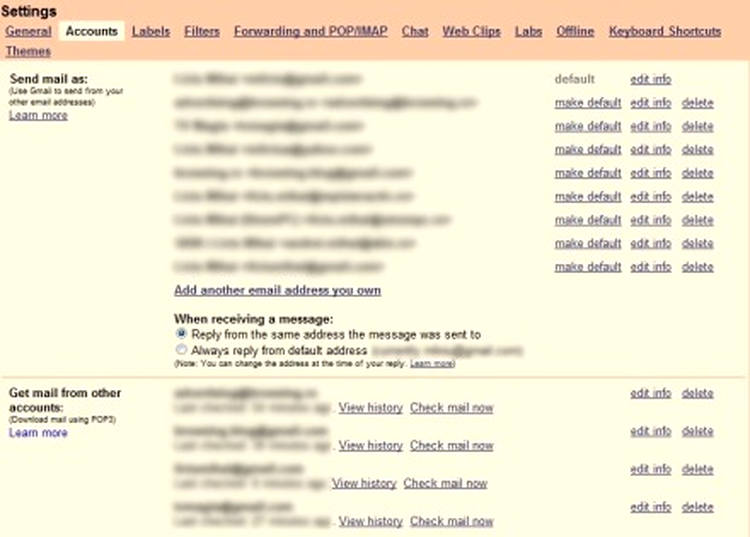Delete the second Send mail address
Screen dimensions: 750x537
697,103
